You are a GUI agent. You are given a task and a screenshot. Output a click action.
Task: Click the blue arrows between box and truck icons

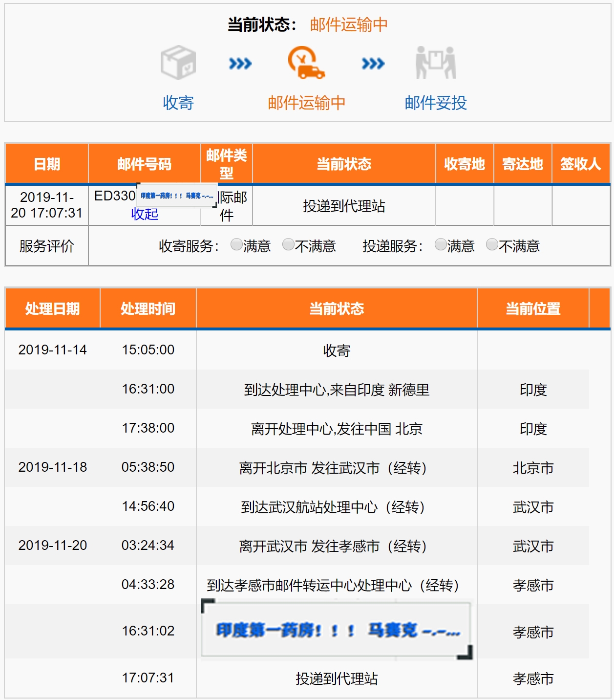(240, 64)
